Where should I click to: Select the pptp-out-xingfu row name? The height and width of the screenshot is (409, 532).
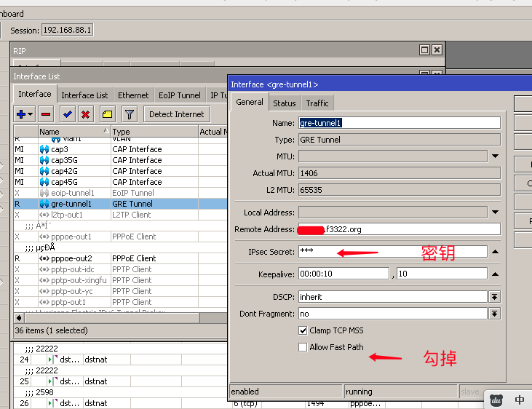[x=79, y=280]
